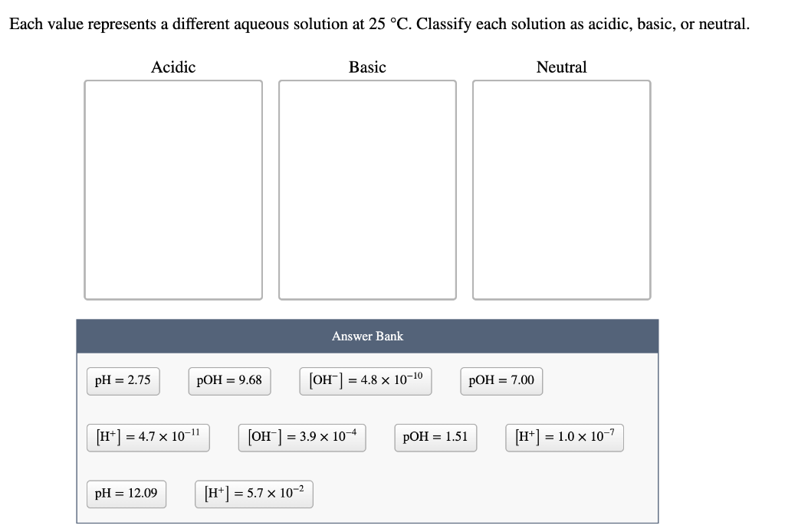Click the Answer Bank header bar

tap(367, 336)
